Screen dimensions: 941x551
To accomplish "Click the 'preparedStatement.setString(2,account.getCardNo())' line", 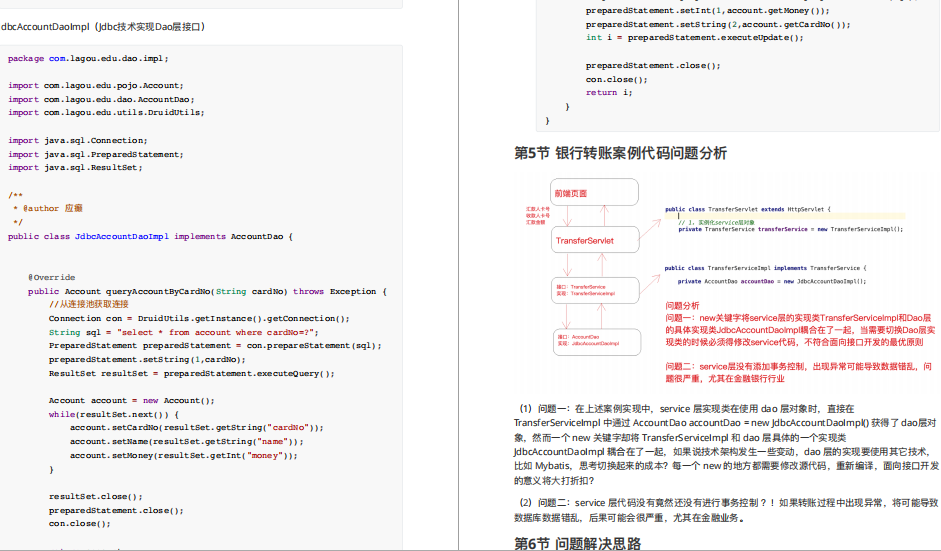I will (x=718, y=25).
